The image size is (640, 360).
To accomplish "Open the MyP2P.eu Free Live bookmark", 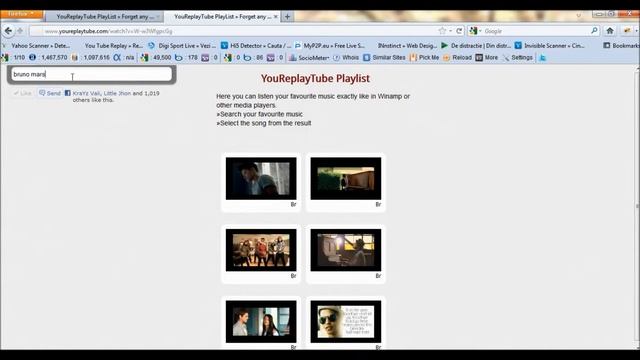I will (x=330, y=46).
